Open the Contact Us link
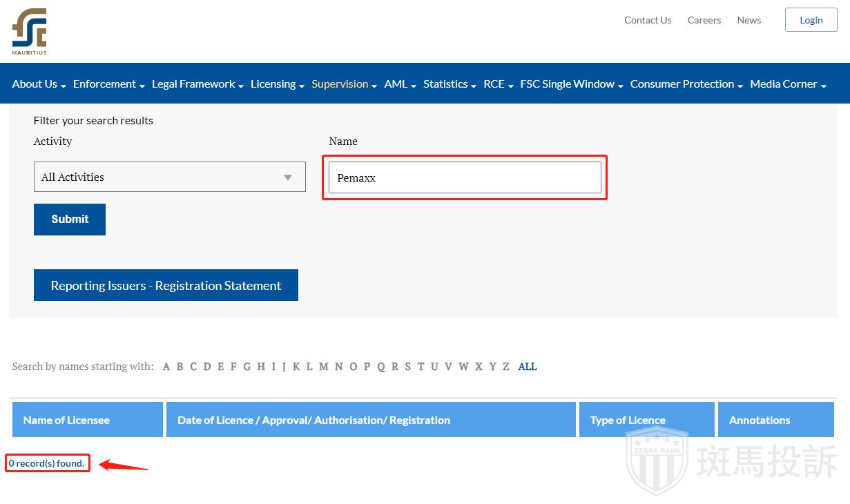The width and height of the screenshot is (850, 504). tap(647, 20)
